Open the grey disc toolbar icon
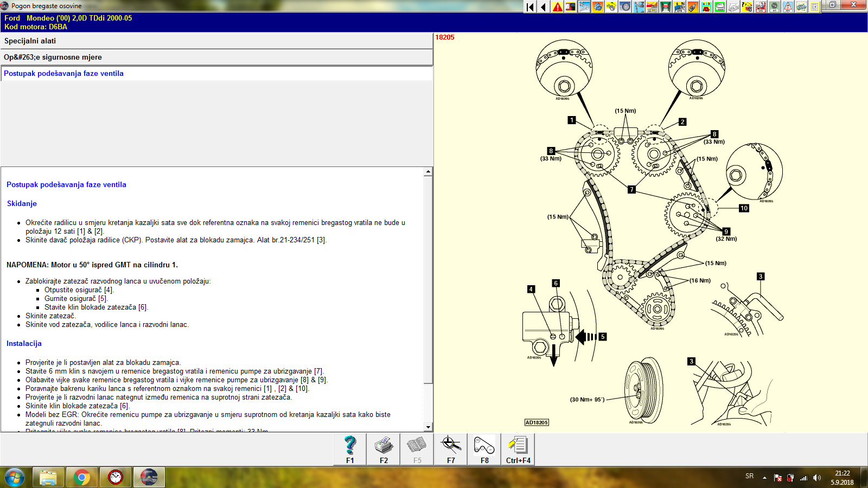This screenshot has width=868, height=488. tap(625, 7)
